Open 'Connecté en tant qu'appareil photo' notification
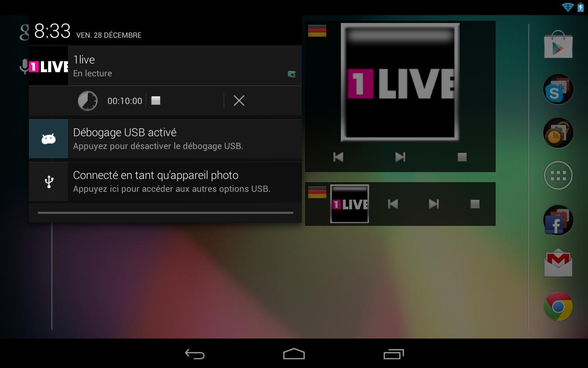The width and height of the screenshot is (588, 368). tap(165, 182)
